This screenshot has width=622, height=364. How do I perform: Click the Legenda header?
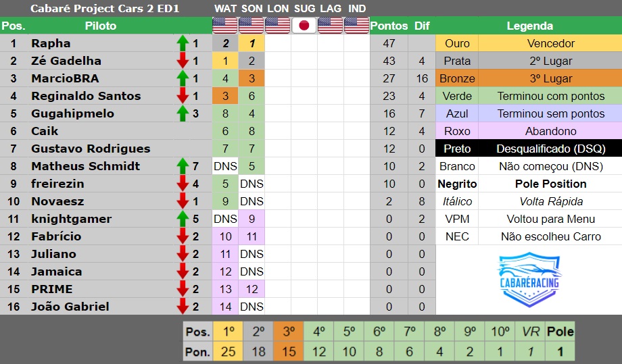click(529, 26)
